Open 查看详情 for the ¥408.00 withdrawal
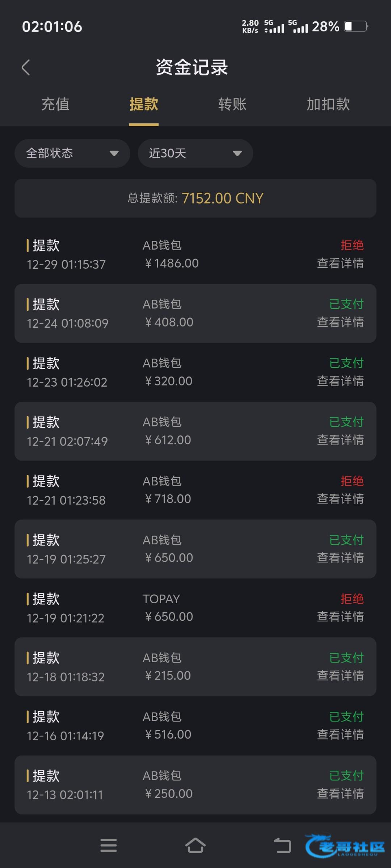Viewport: 391px width, 868px height. (x=340, y=322)
